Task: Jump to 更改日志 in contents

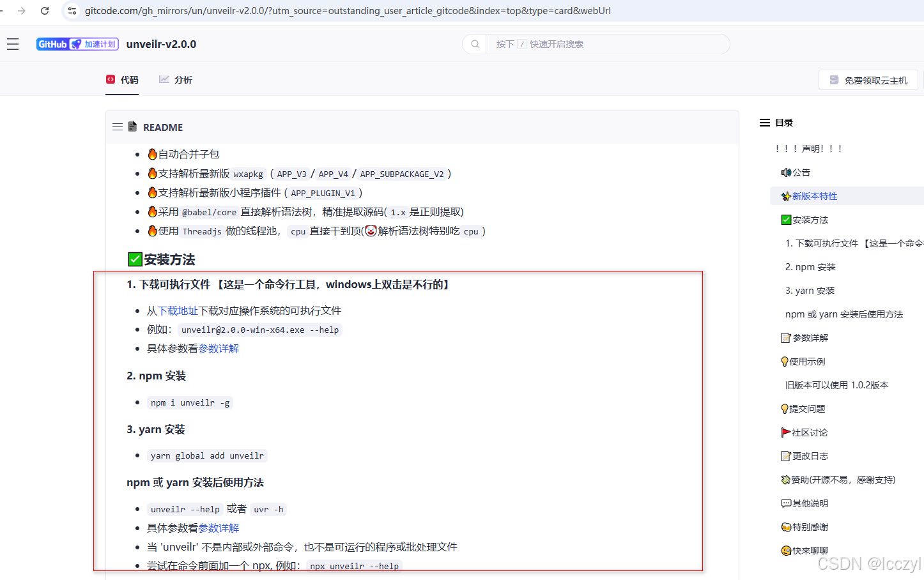Action: pyautogui.click(x=805, y=456)
